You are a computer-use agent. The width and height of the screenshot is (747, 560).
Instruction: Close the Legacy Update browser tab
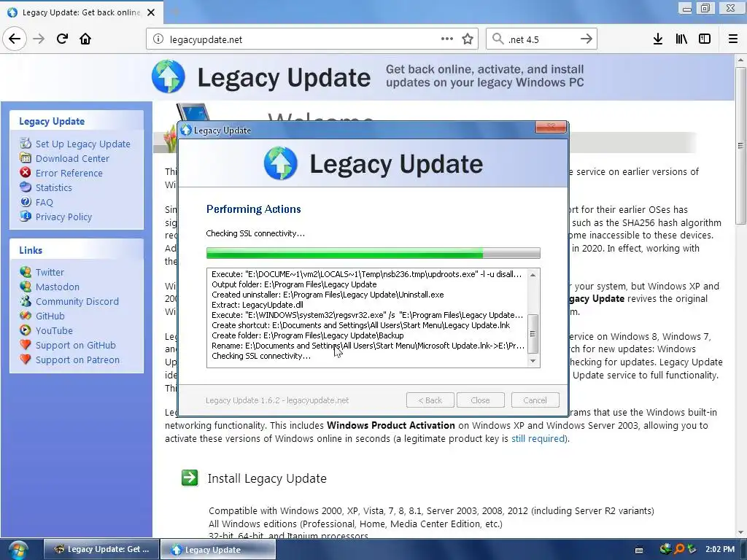click(x=151, y=12)
